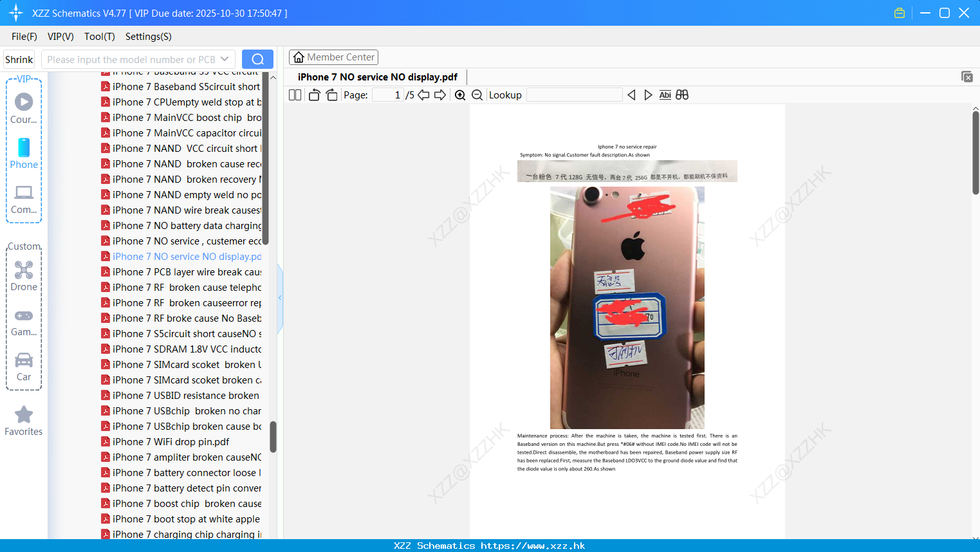This screenshot has width=980, height=552.
Task: Open iPhone 7 NAND empty weld file
Action: click(x=181, y=194)
